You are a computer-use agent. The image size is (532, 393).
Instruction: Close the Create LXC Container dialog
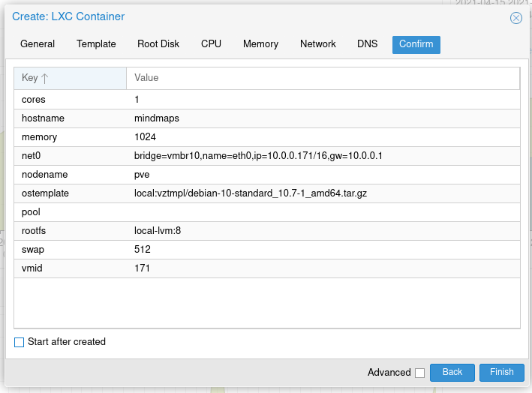pyautogui.click(x=515, y=18)
